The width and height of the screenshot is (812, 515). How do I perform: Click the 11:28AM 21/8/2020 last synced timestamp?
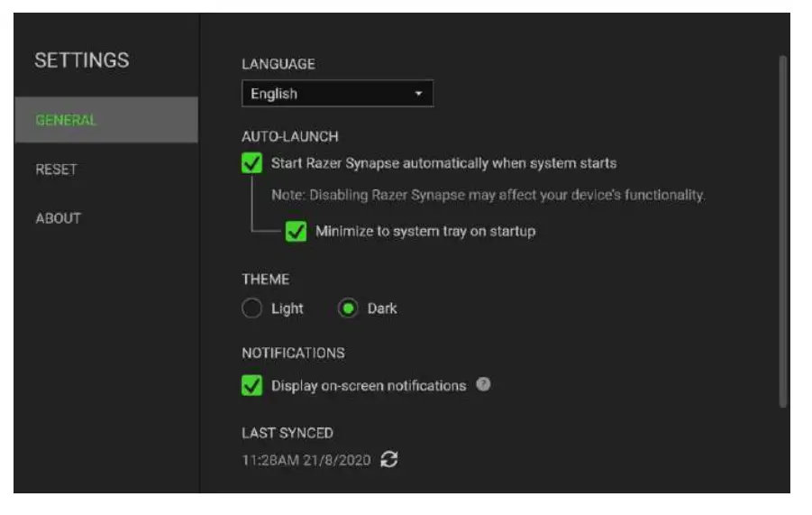(306, 460)
